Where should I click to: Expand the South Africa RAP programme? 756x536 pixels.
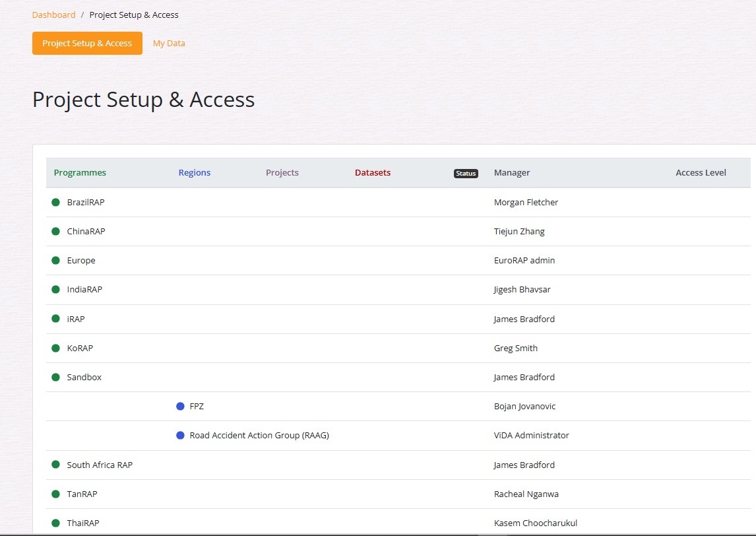tap(100, 465)
